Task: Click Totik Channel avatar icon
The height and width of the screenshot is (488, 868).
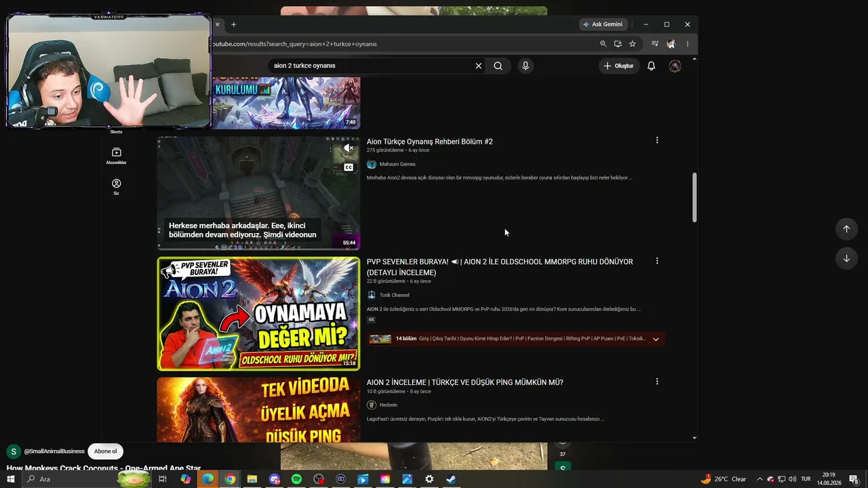Action: [372, 295]
